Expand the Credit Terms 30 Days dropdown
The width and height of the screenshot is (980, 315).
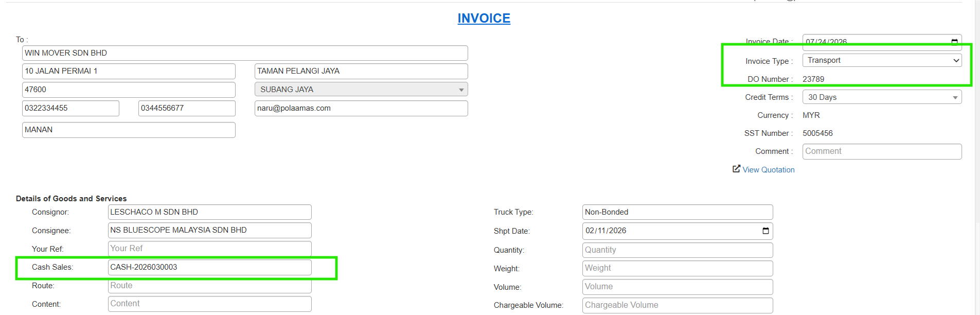coord(882,97)
